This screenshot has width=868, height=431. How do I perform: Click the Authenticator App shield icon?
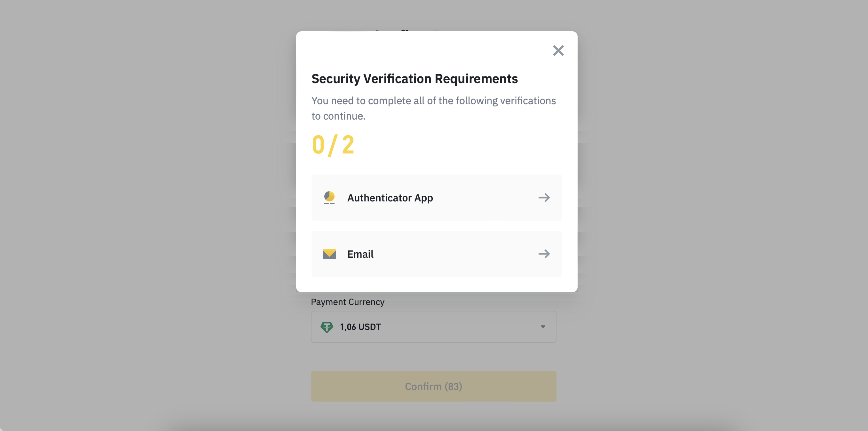(x=329, y=198)
